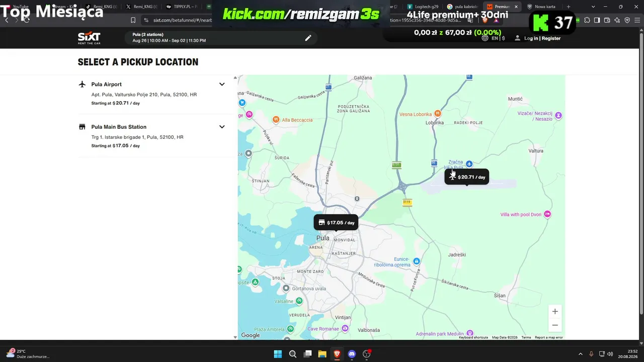
Task: Click the Cave Romanae pin
Action: coord(345,328)
